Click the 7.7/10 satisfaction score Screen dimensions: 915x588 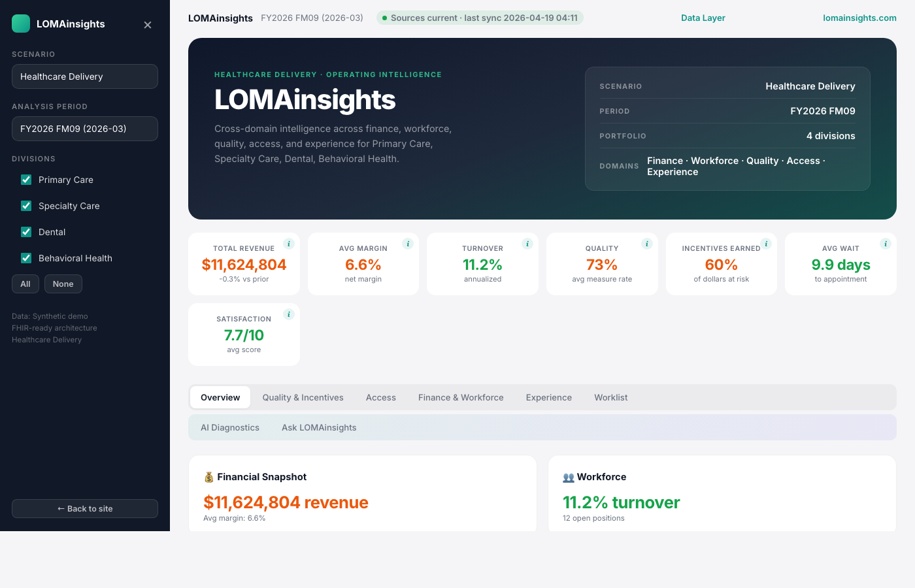point(244,335)
